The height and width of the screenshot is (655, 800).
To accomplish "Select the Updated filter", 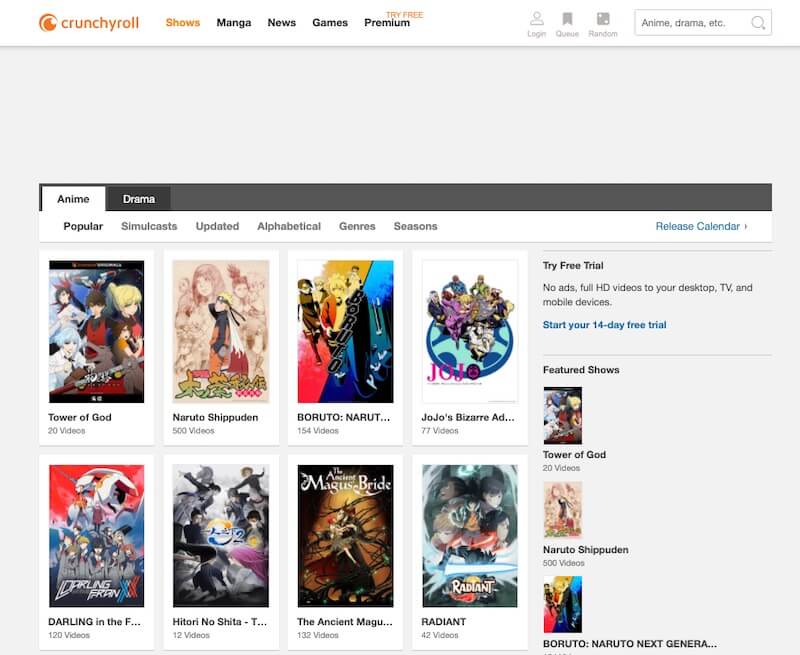I will click(x=217, y=226).
